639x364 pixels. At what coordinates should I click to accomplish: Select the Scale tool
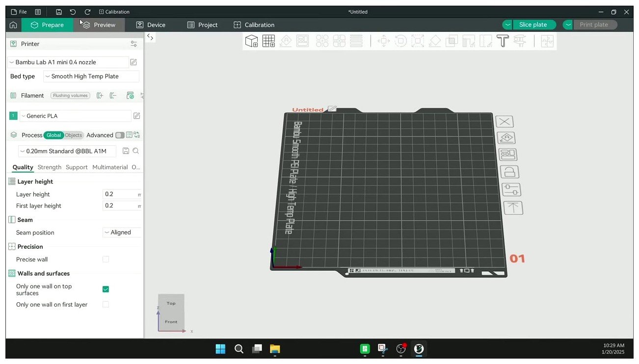pyautogui.click(x=418, y=41)
